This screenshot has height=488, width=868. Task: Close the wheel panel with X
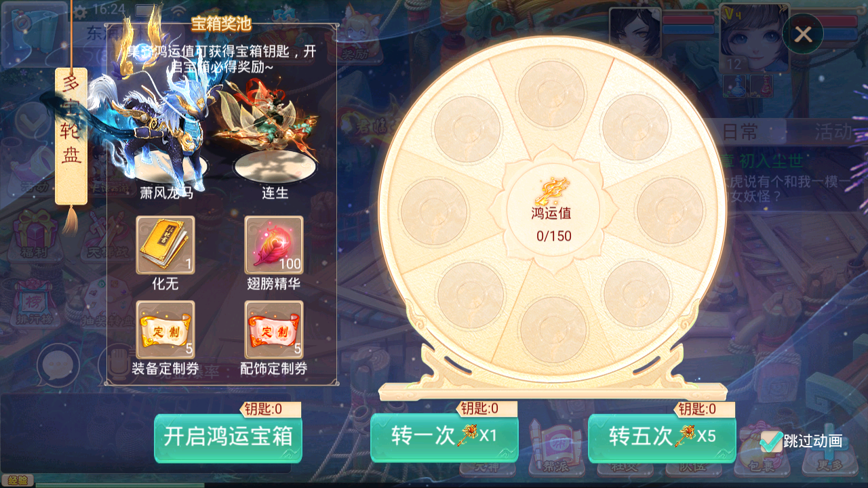pos(803,34)
